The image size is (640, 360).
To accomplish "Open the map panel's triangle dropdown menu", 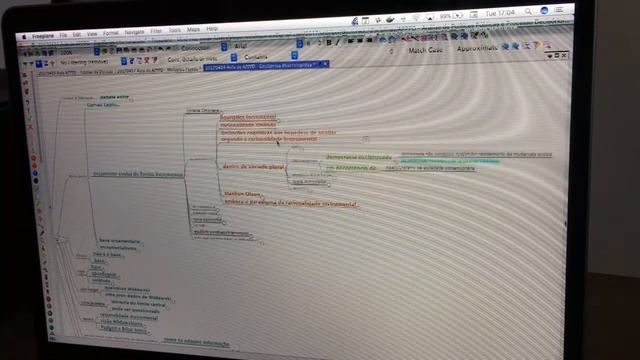I will (549, 56).
